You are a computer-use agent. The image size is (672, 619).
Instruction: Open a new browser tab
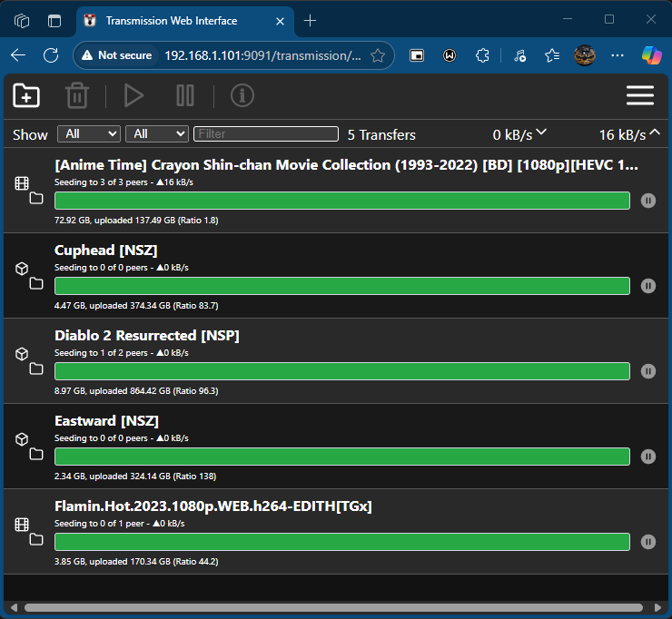coord(310,21)
